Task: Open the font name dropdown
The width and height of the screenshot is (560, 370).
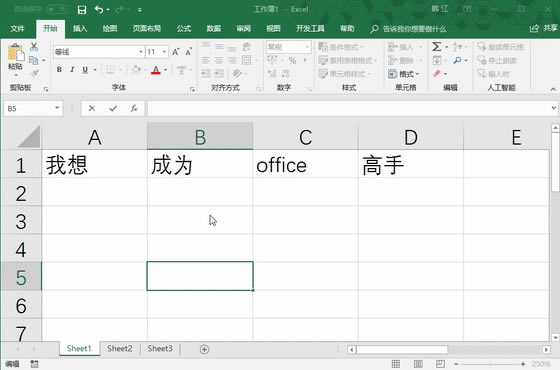Action: (141, 52)
